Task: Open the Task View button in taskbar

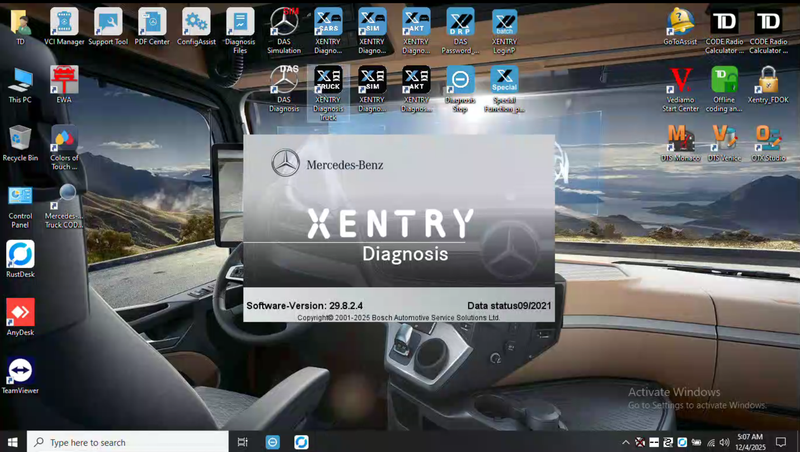Action: coord(243,442)
